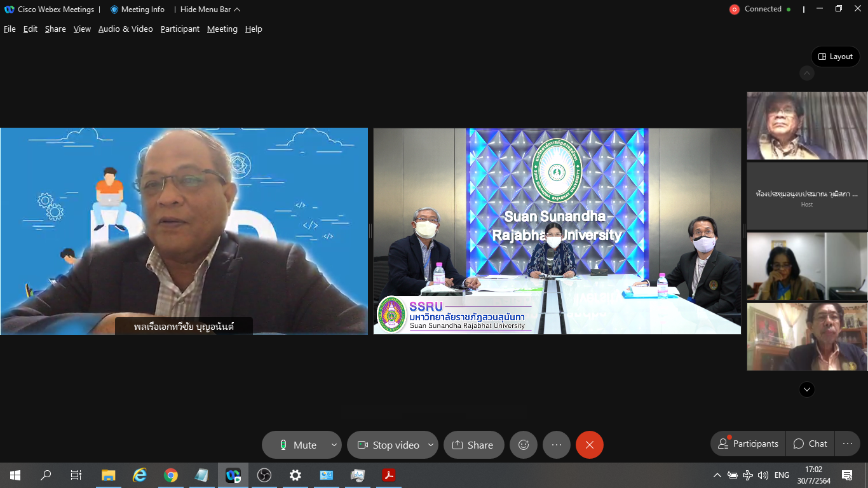Change view with Layout button

(x=835, y=57)
